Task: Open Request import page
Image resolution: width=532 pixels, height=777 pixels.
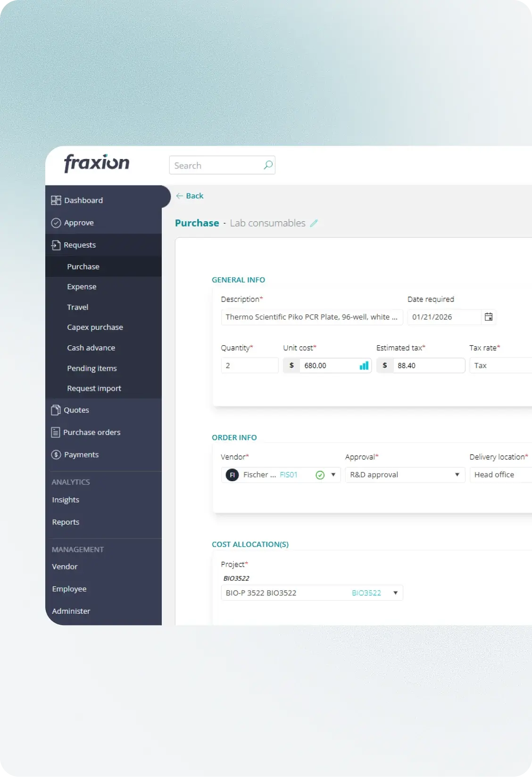Action: pos(94,388)
